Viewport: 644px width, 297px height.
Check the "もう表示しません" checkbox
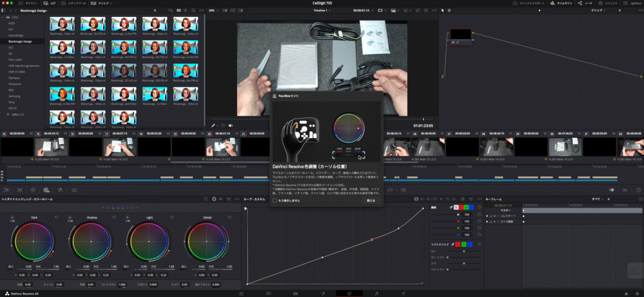coord(275,201)
